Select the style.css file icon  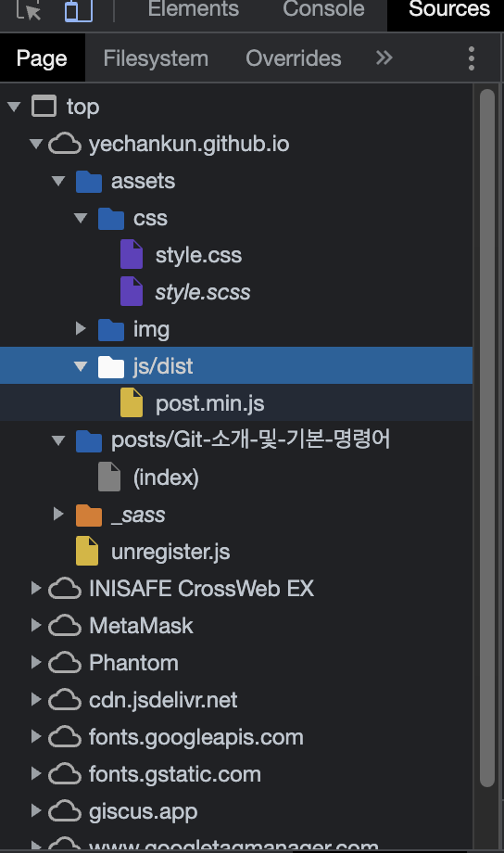132,255
